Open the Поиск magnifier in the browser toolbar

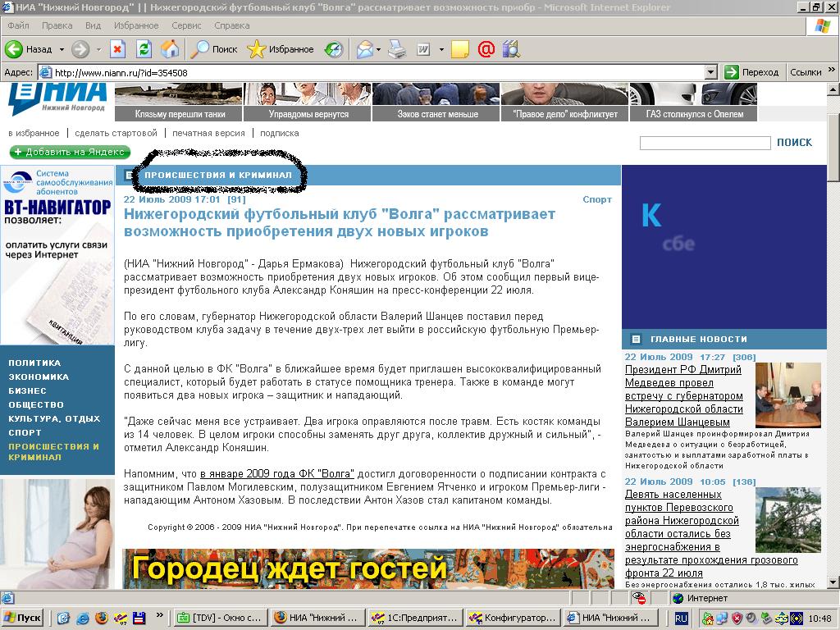pyautogui.click(x=214, y=49)
